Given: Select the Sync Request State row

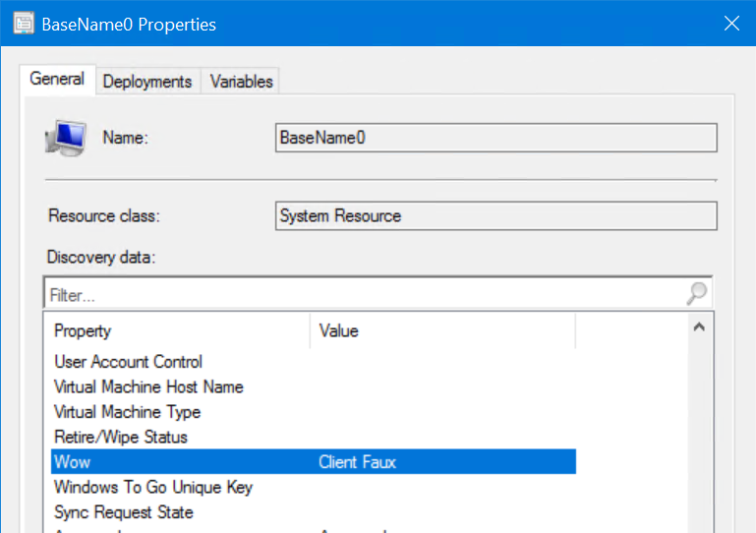Looking at the screenshot, I should 124,512.
